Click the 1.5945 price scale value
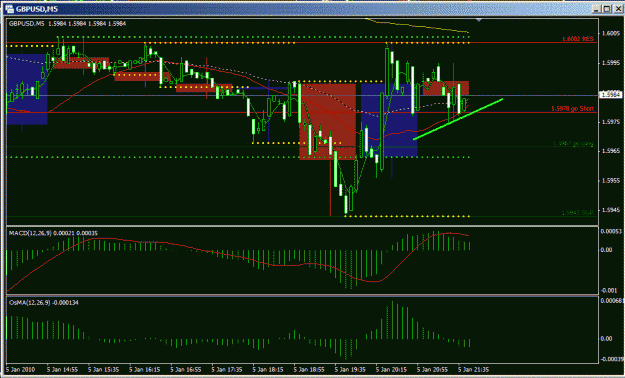Viewport: 625px width, 378px height. (611, 210)
